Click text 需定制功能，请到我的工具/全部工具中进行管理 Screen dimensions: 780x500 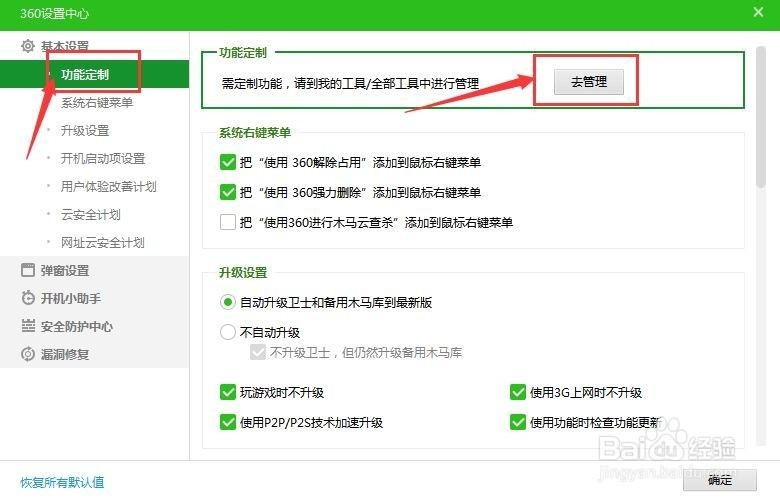(x=350, y=84)
